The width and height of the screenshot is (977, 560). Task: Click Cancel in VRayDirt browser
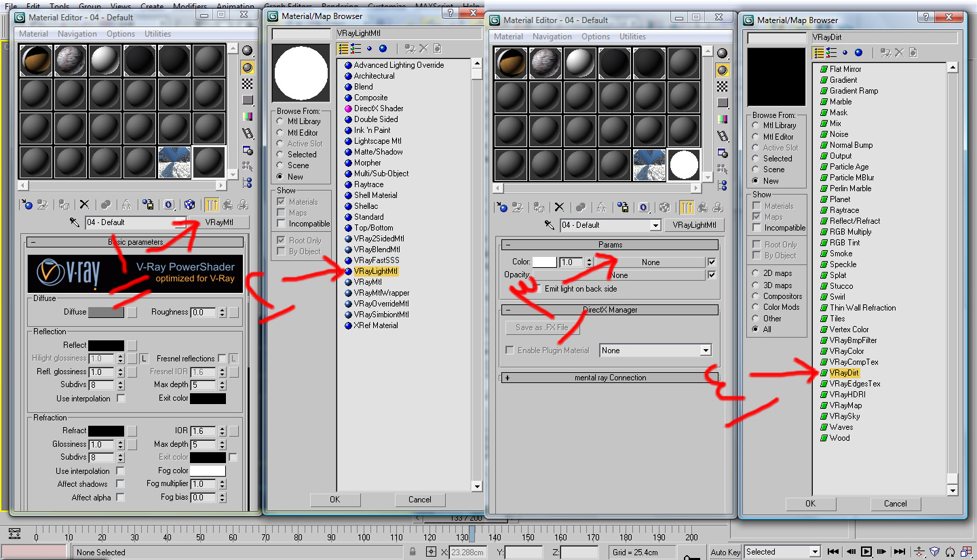(x=895, y=504)
